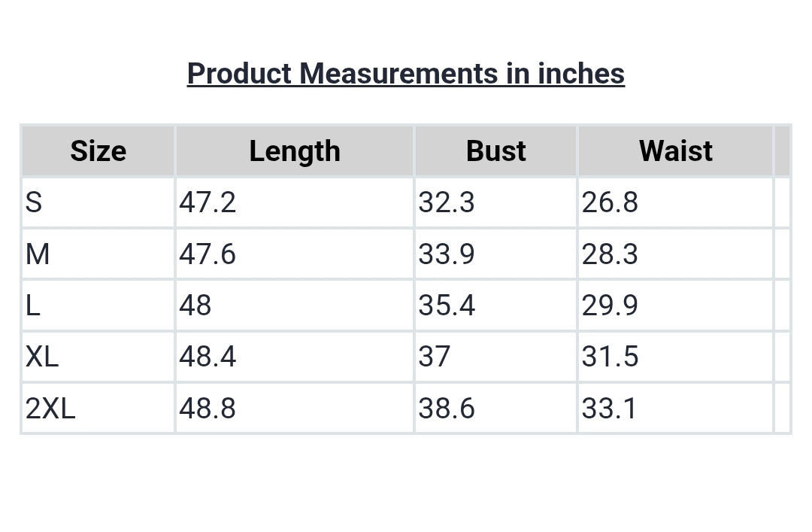Screen dimensions: 812x532
Task: Select the 33.9 bust cell
Action: coord(495,254)
